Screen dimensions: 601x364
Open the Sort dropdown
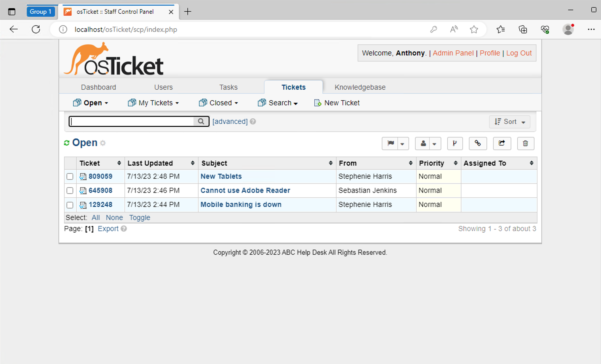[509, 122]
